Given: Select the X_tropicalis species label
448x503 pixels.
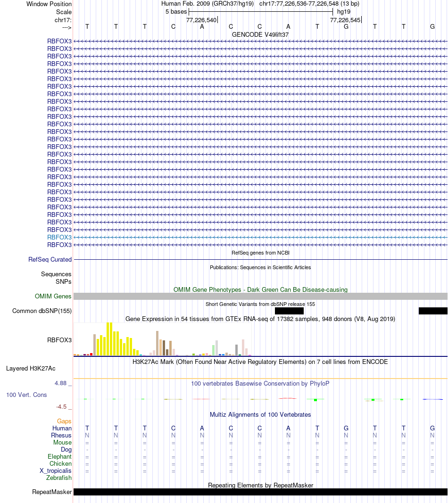Looking at the screenshot, I should [56, 470].
